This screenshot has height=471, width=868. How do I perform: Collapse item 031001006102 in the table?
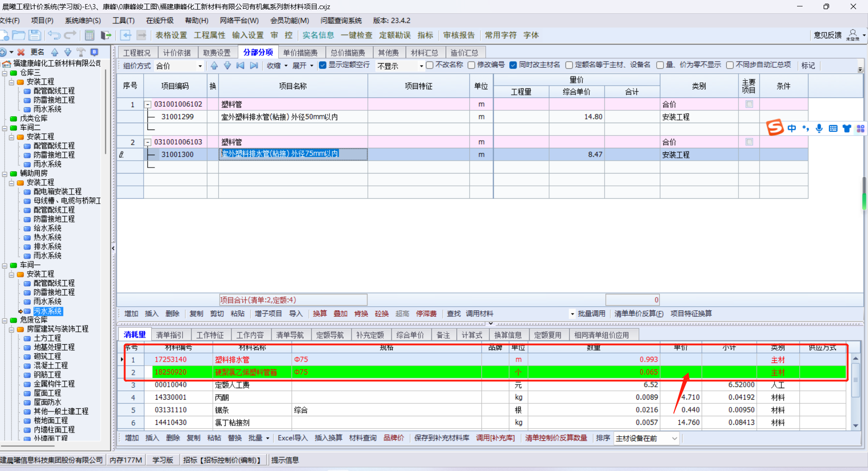[148, 104]
